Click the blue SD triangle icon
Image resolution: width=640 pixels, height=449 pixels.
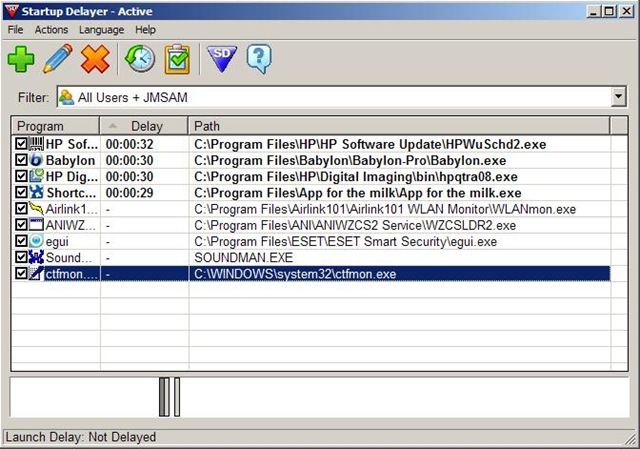(x=222, y=59)
